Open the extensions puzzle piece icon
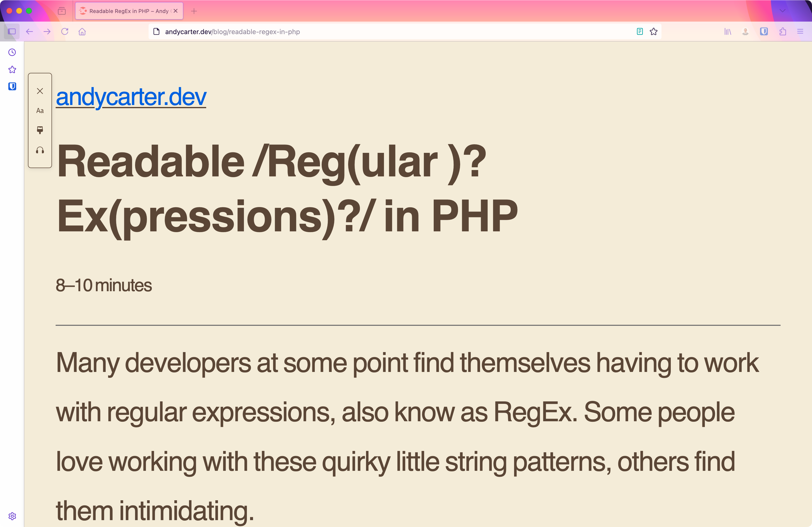The height and width of the screenshot is (527, 812). [783, 31]
